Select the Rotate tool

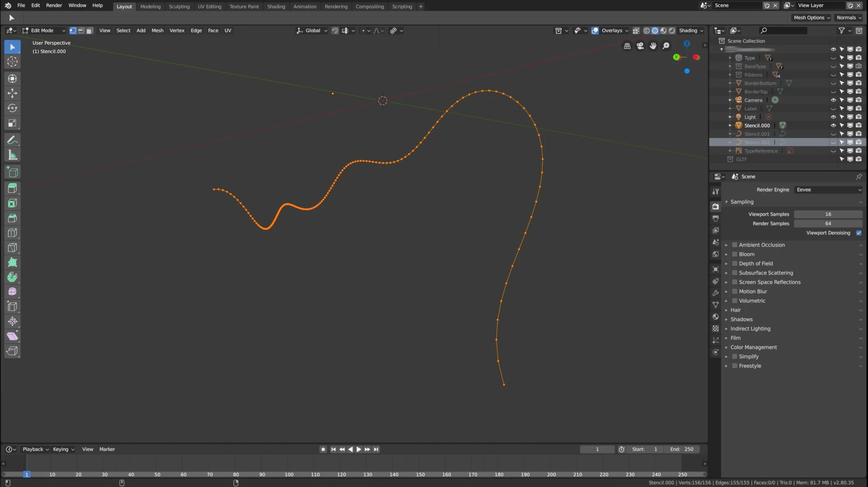tap(12, 108)
